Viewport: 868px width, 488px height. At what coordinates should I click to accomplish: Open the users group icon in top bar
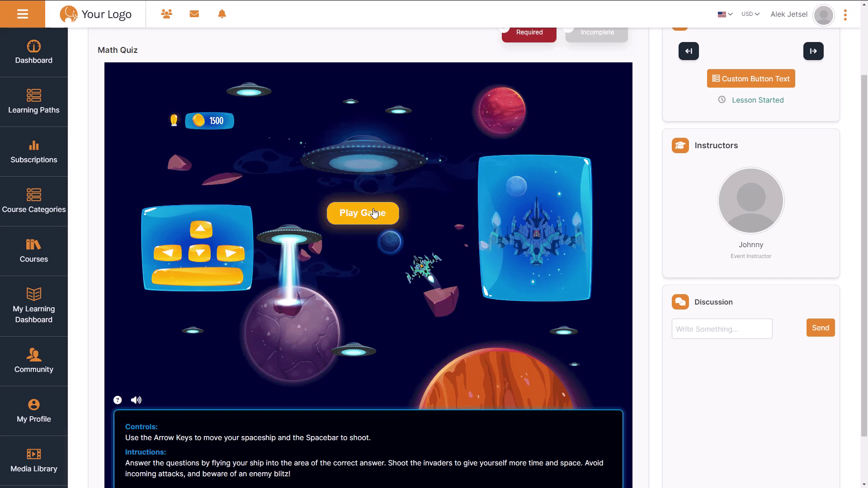[166, 14]
